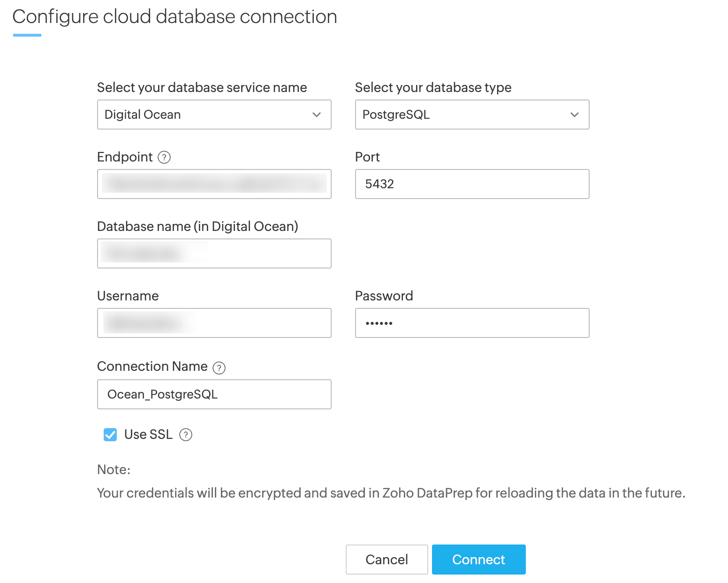Focus the Password field
The width and height of the screenshot is (728, 583).
[472, 323]
